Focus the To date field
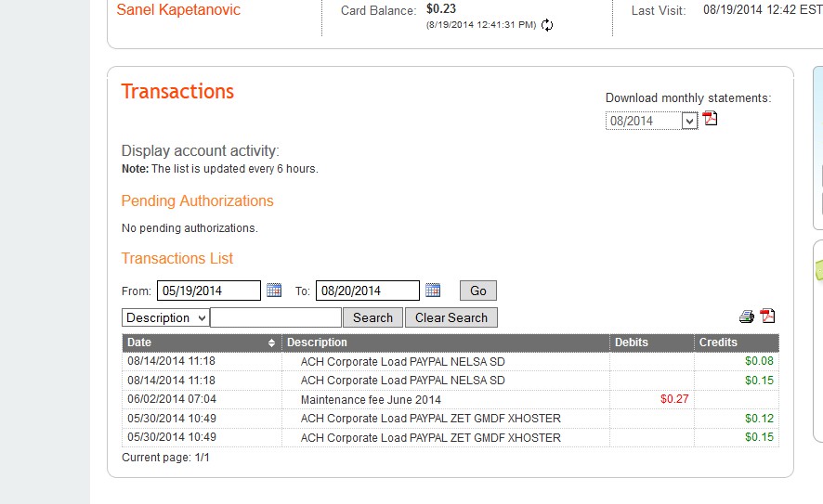Viewport: 823px width, 504px height. pos(367,291)
